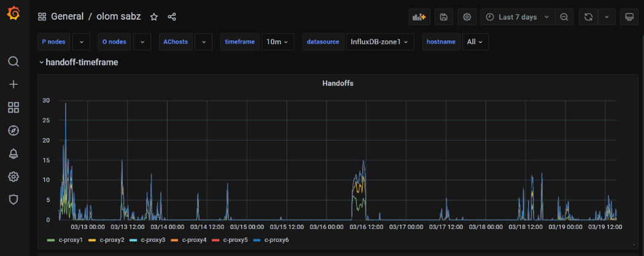Click the hostname variable label
Viewport: 644px width, 256px height.
point(441,42)
